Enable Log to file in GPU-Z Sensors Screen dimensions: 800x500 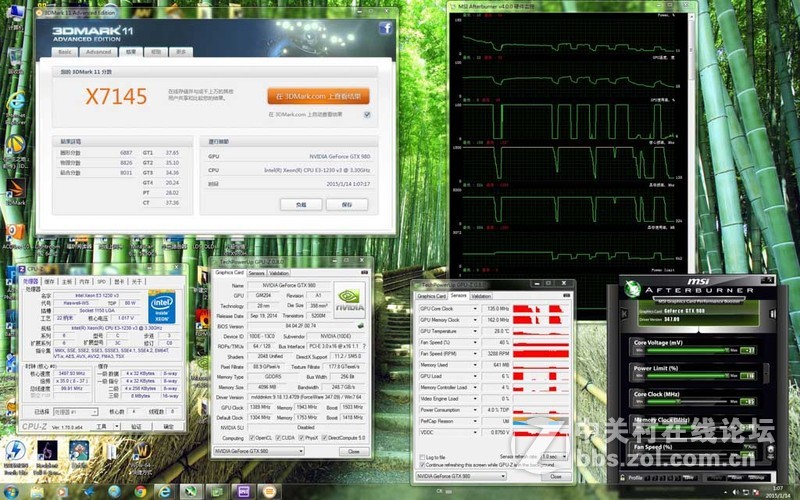(422, 457)
